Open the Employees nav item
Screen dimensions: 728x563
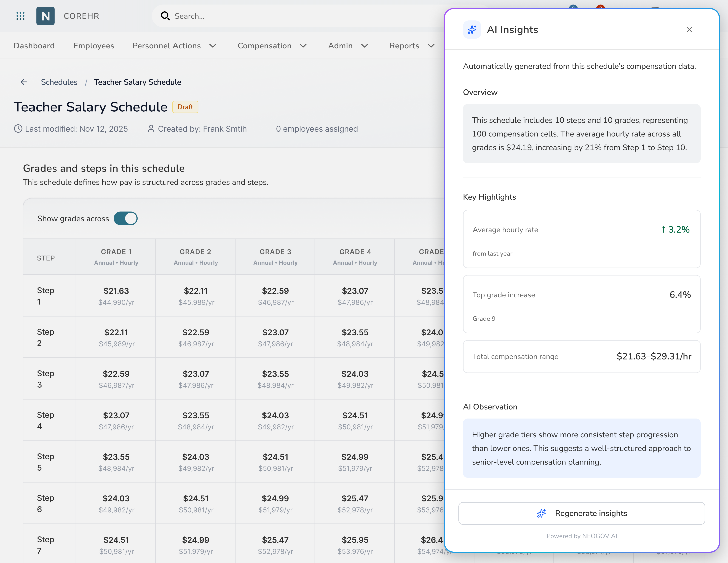click(x=94, y=46)
